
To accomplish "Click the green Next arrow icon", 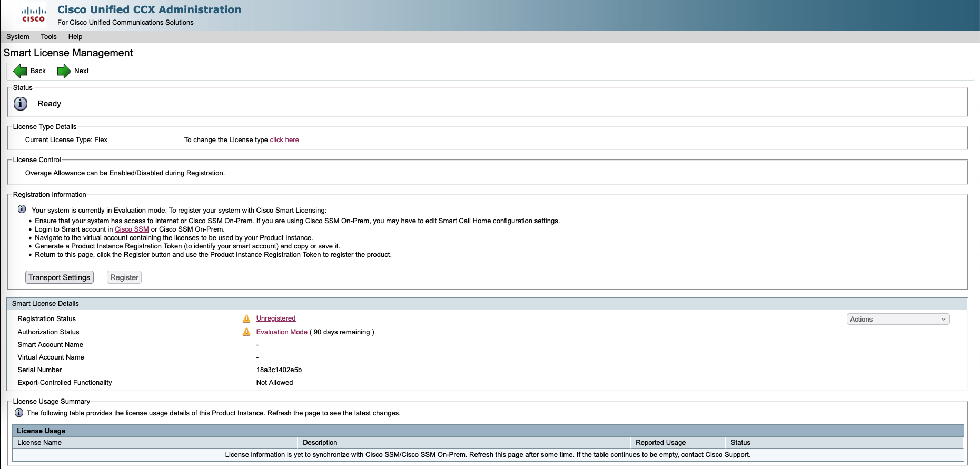I will [x=64, y=71].
